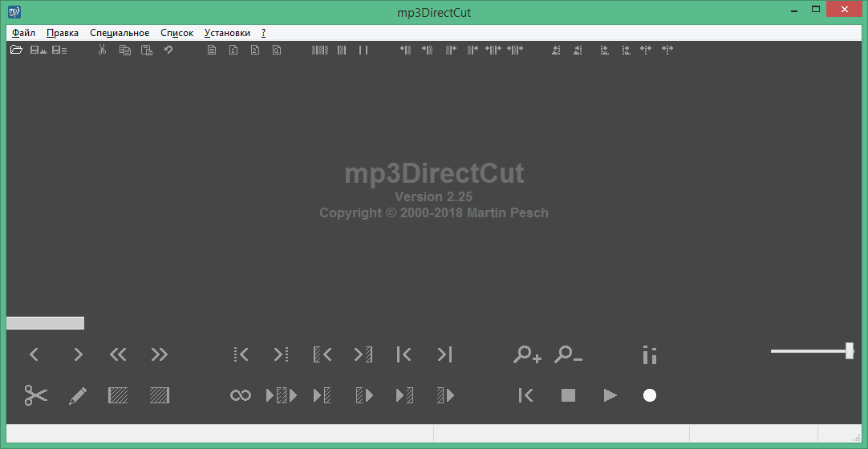868x449 pixels.
Task: Click the level bars icon beside zoom out
Action: click(650, 354)
